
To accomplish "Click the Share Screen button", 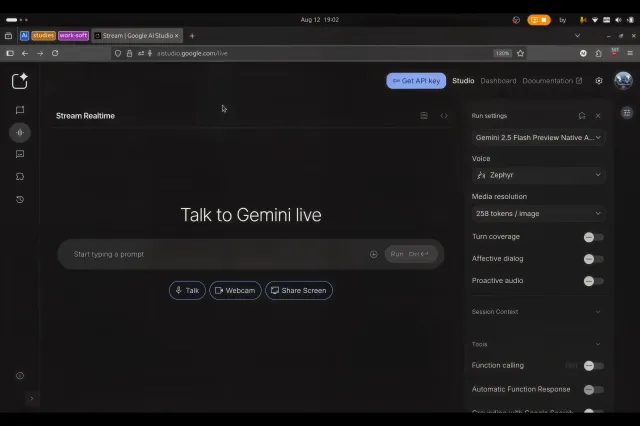I will pos(299,291).
